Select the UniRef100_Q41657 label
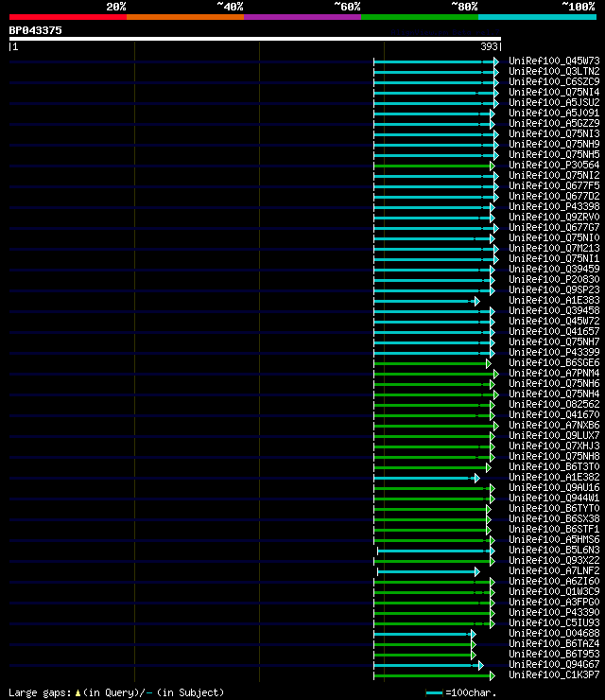Viewport: 605px width, 700px height. 554,332
